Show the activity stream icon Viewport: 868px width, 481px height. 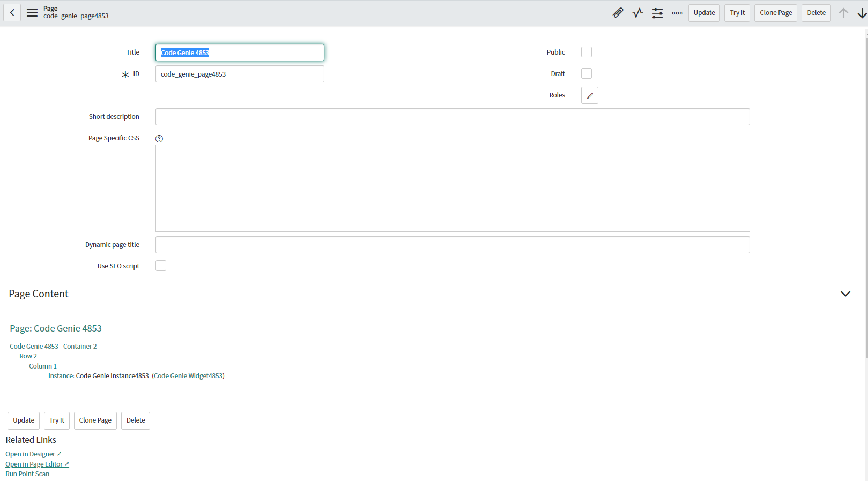pyautogui.click(x=637, y=13)
